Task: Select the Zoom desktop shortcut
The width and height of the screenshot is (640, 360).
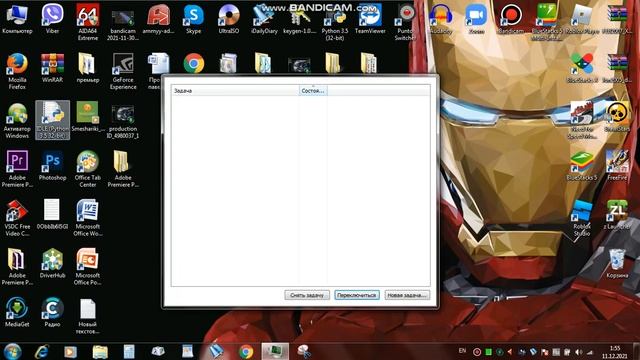Action: point(476,19)
